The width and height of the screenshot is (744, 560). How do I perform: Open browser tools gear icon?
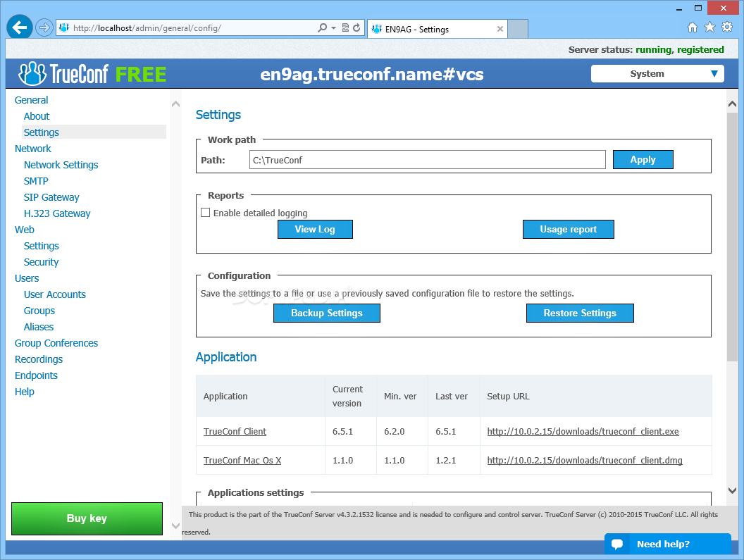(727, 27)
